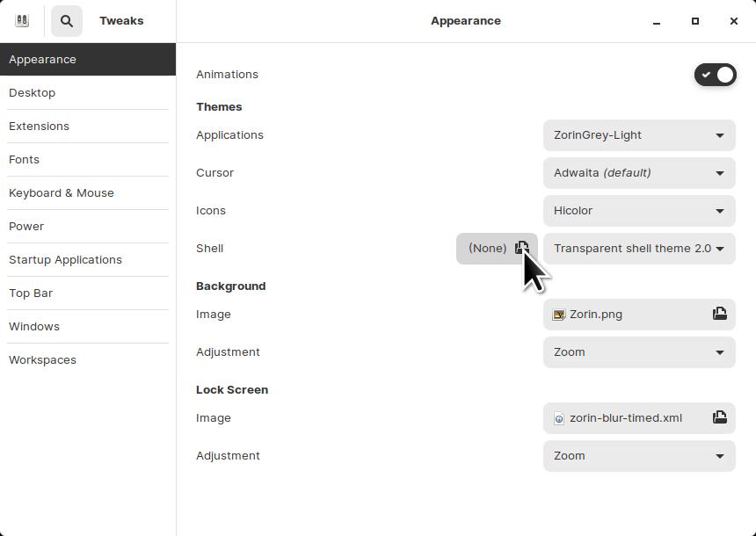Go to Keyboard & Mouse settings
The height and width of the screenshot is (536, 756).
[62, 192]
